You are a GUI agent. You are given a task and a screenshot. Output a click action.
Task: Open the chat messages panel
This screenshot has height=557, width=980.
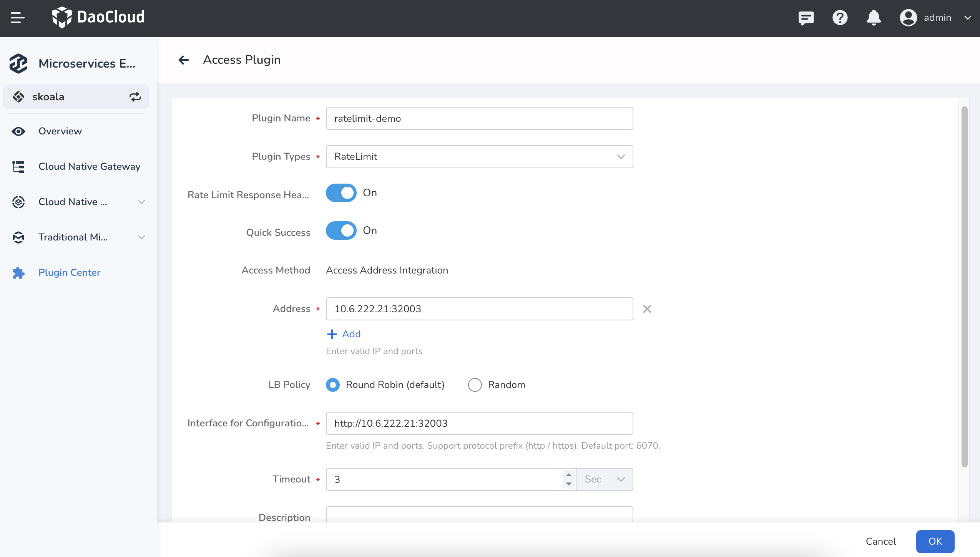coord(806,18)
